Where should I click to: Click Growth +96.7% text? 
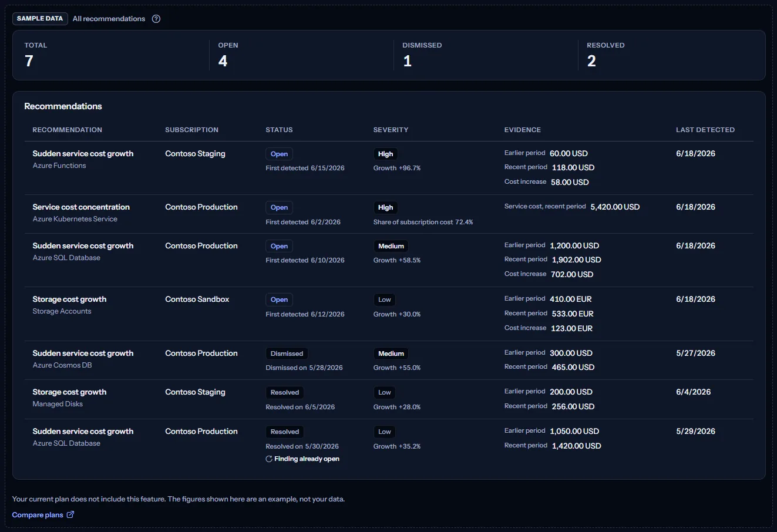point(397,169)
